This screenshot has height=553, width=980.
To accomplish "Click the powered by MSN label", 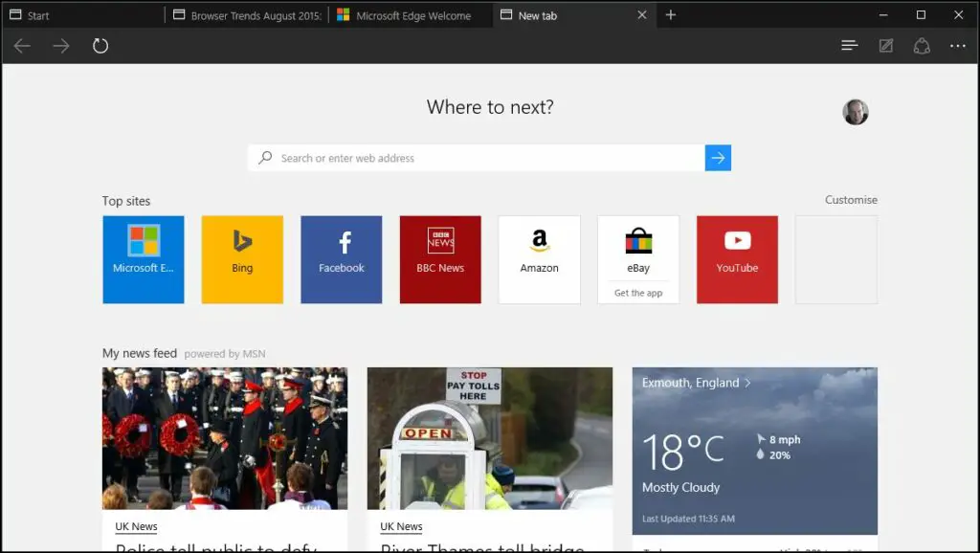I will click(225, 354).
